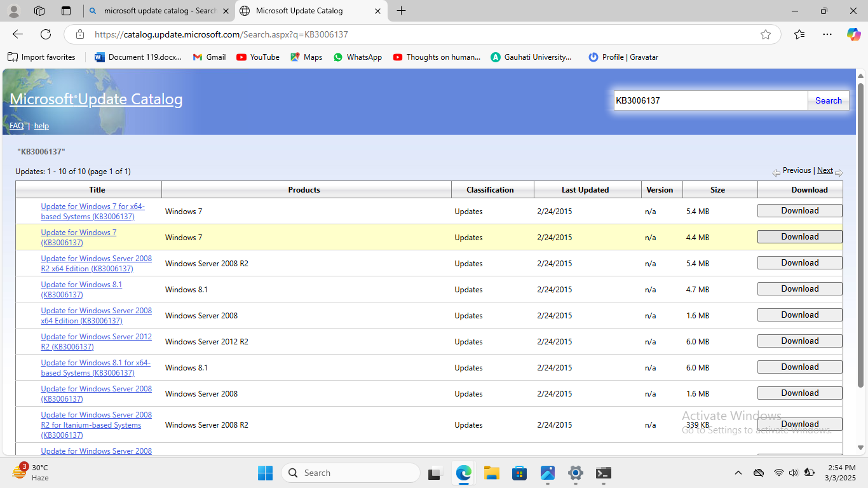The image size is (868, 488).
Task: Click the catalog Search button
Action: click(828, 100)
